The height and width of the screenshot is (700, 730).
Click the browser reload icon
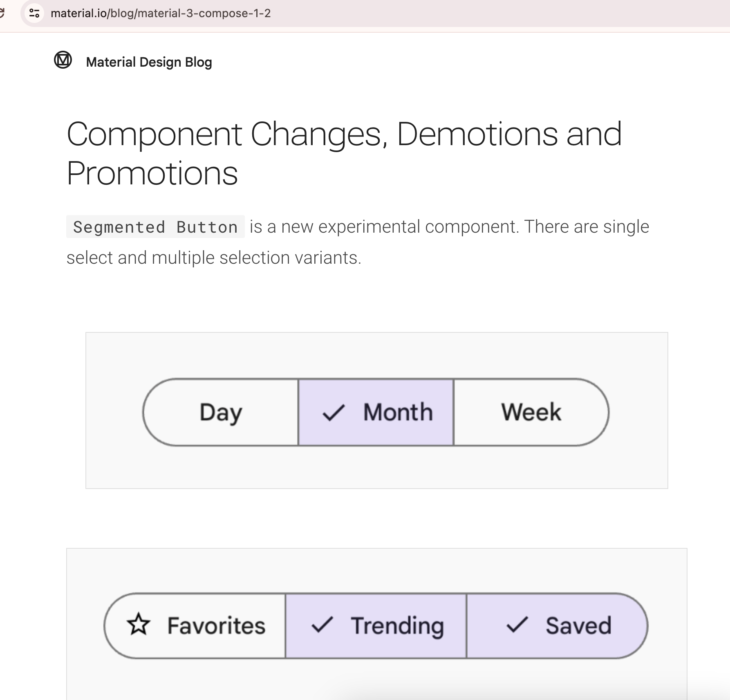click(2, 13)
